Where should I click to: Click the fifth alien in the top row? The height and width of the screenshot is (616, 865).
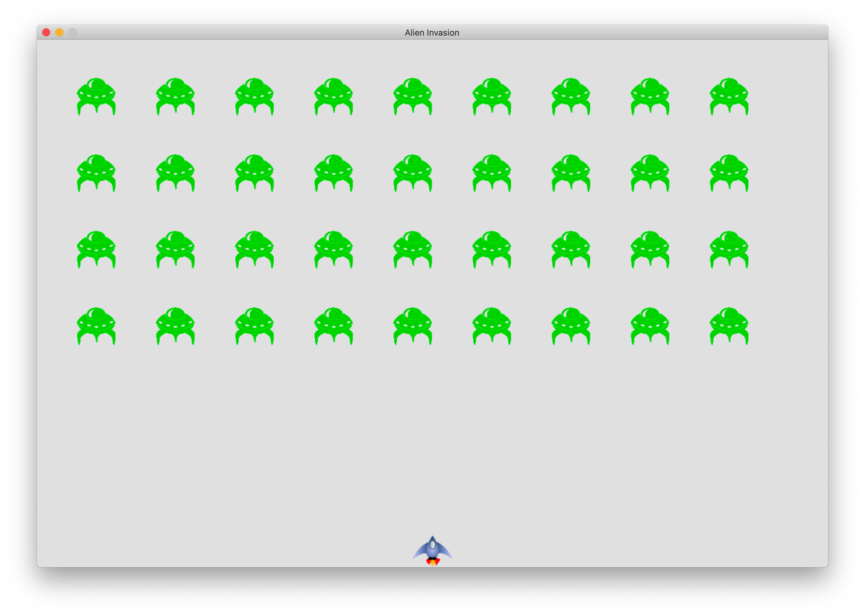click(x=413, y=96)
